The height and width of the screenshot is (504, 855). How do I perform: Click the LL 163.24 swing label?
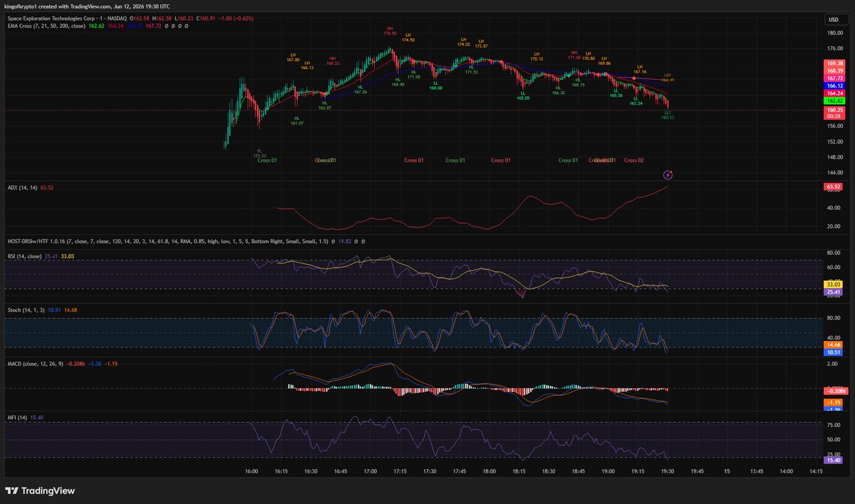click(636, 100)
